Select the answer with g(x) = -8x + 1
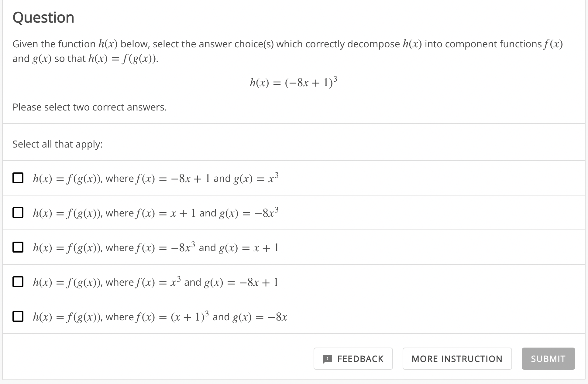Viewport: 588px width, 384px height. point(18,282)
